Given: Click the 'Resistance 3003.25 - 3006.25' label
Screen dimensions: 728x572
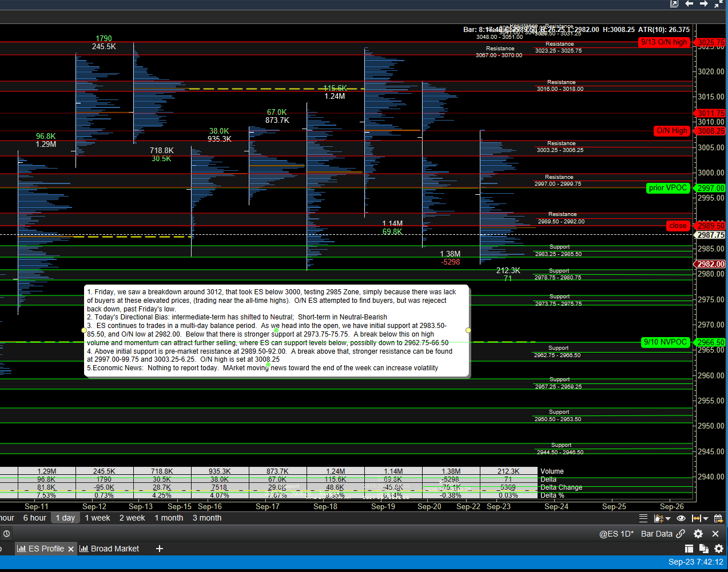Looking at the screenshot, I should [x=560, y=147].
